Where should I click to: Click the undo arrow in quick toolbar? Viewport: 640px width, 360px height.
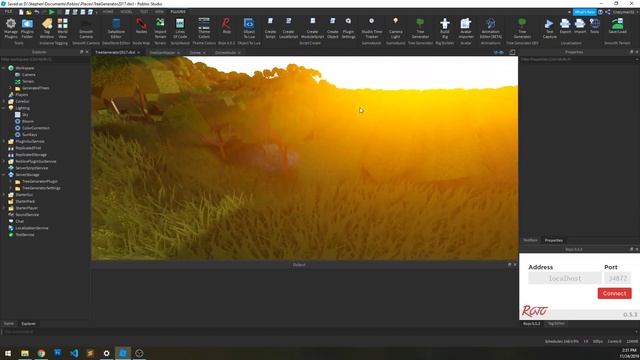point(36,12)
